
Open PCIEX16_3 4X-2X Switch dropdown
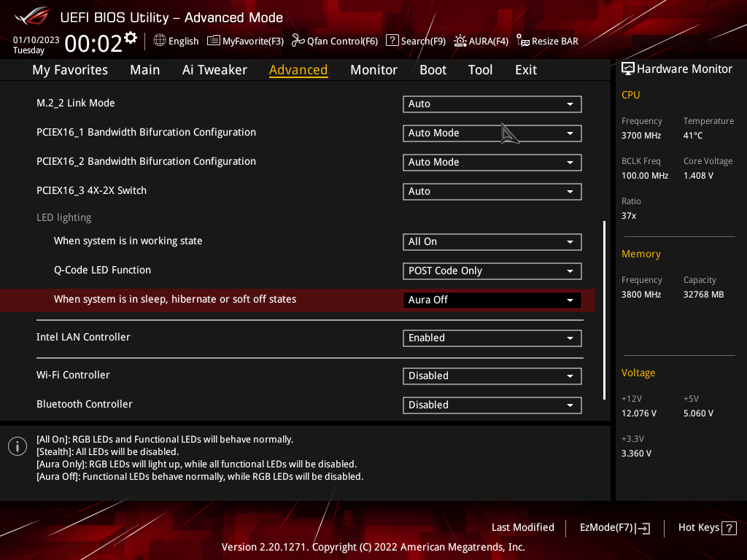492,192
